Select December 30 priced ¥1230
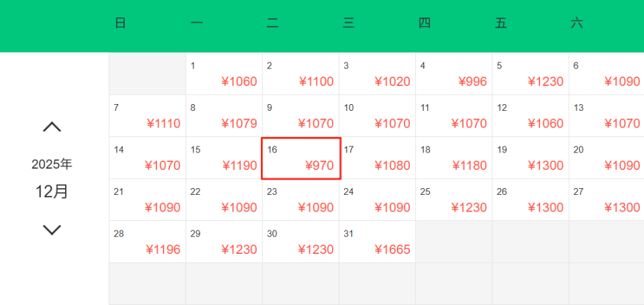 click(301, 242)
